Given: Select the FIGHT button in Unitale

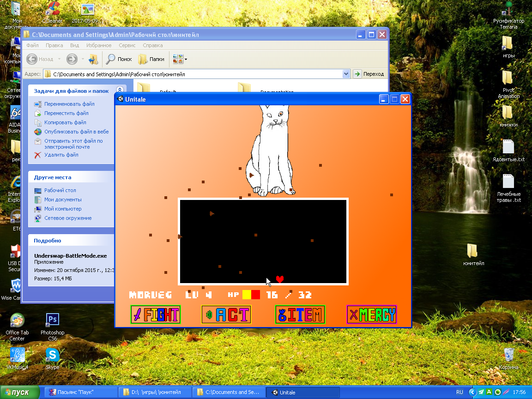Looking at the screenshot, I should tap(155, 314).
